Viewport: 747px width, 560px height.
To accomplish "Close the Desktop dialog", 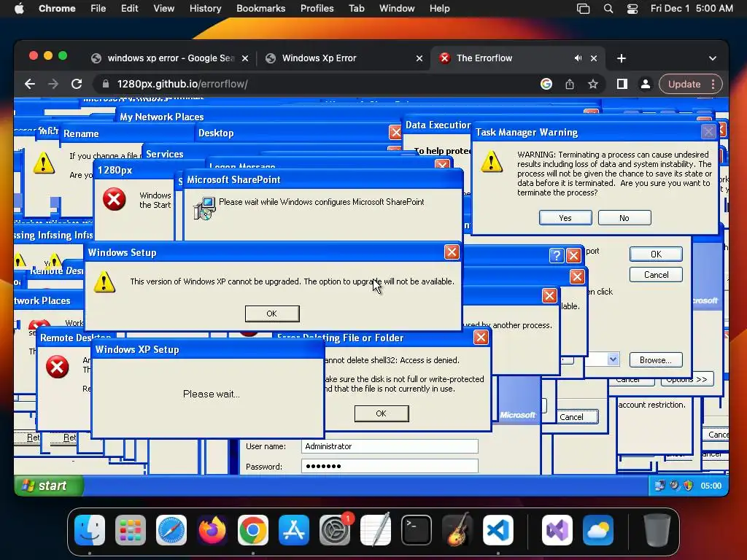I will 395,132.
